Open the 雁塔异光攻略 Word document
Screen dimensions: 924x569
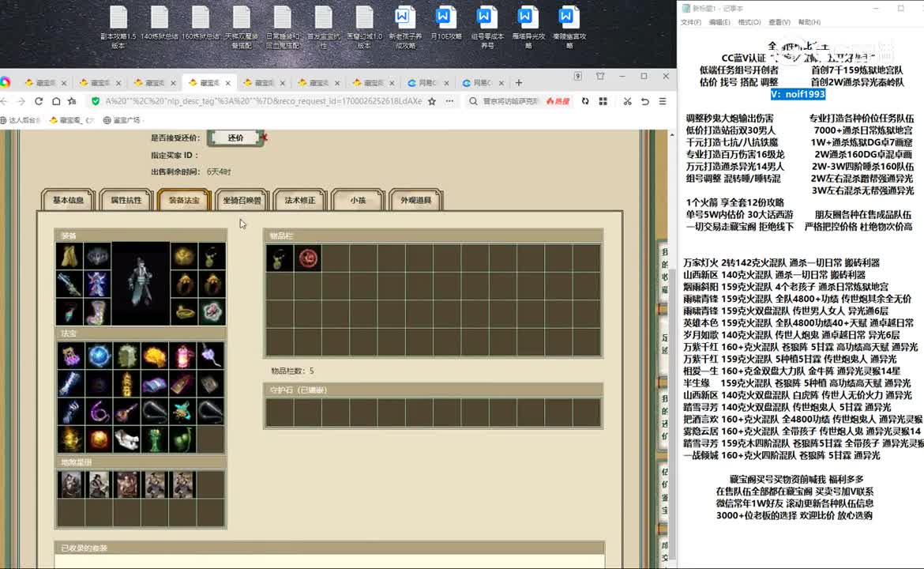528,27
